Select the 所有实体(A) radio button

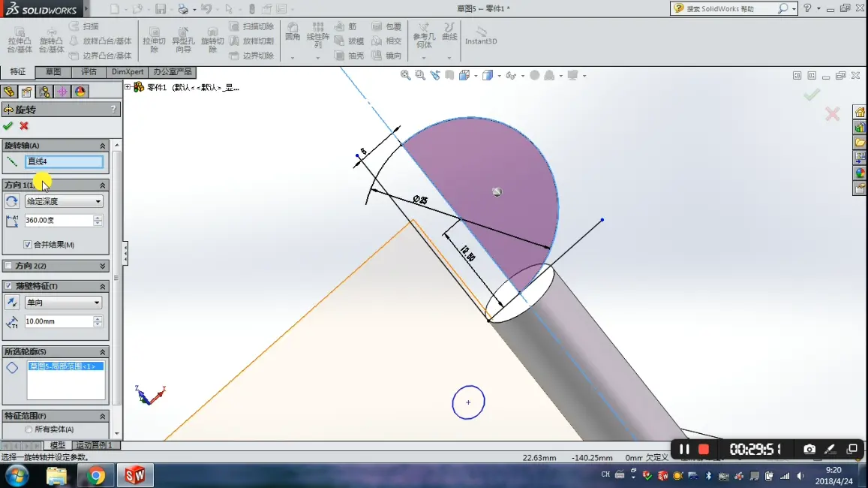coord(29,429)
